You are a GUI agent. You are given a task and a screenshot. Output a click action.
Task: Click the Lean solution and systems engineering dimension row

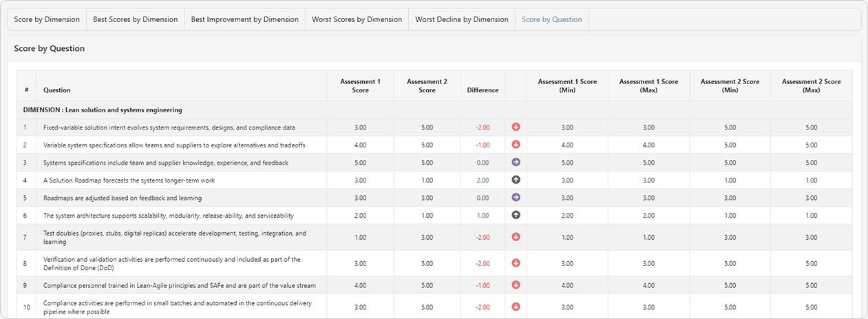(434, 110)
